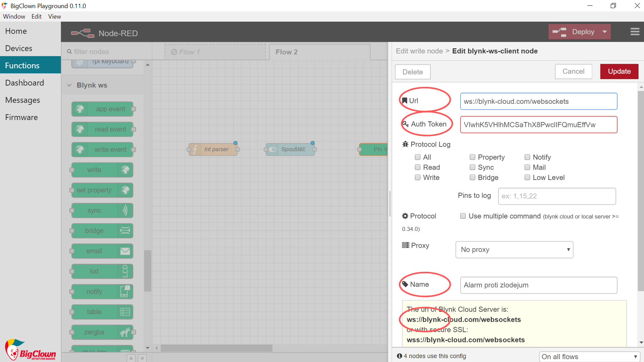Image resolution: width=644 pixels, height=362 pixels.
Task: Click into the Auth Token field
Action: (x=539, y=125)
